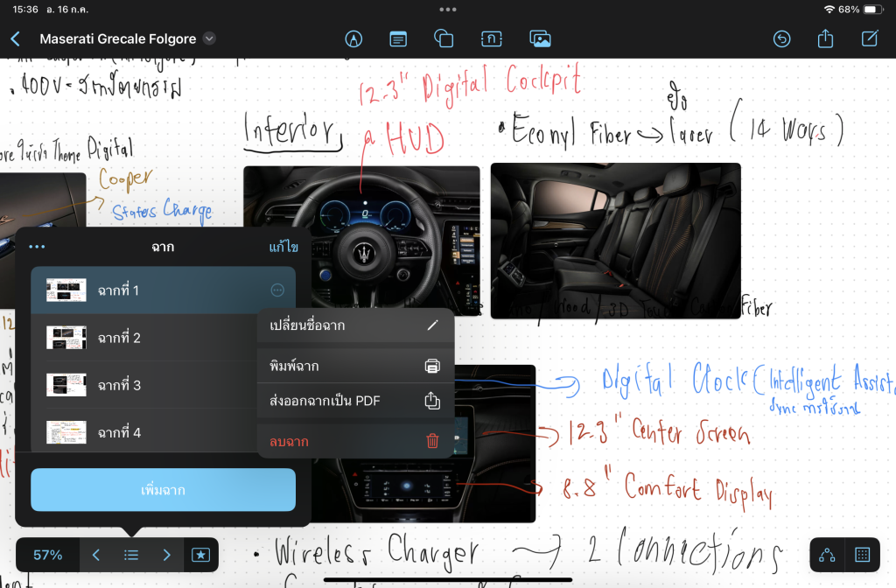The width and height of the screenshot is (896, 588).
Task: Choose เปลี่ยนชื่อฉาก to rename scene
Action: click(x=354, y=325)
